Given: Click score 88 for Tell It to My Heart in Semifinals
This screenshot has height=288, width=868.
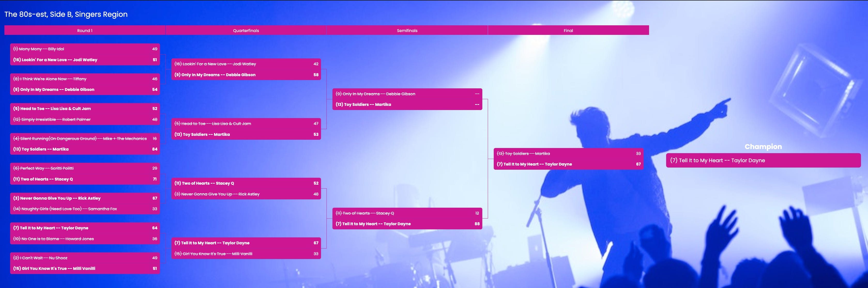Looking at the screenshot, I should pyautogui.click(x=477, y=224).
